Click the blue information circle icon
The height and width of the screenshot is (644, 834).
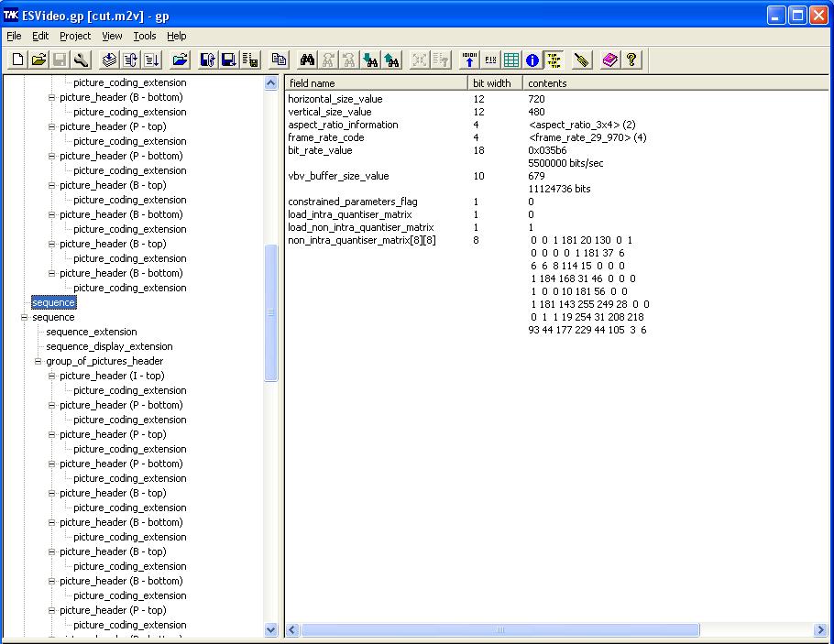click(532, 60)
